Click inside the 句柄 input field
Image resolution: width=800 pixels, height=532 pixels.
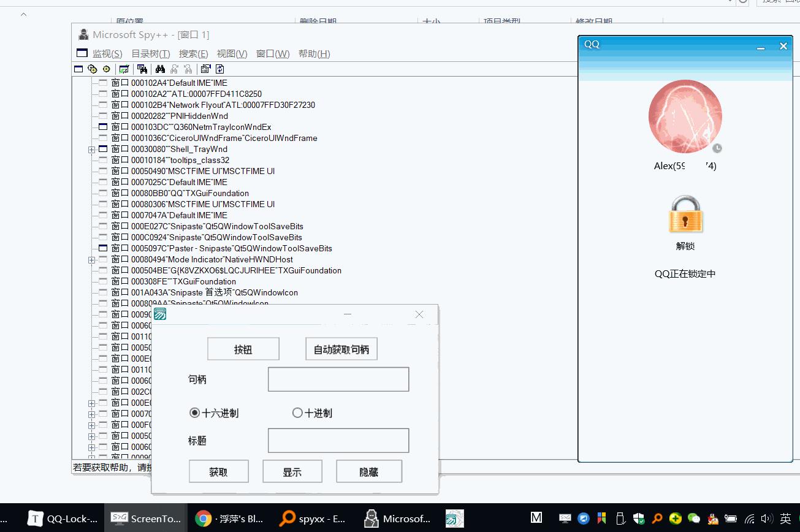pyautogui.click(x=338, y=379)
